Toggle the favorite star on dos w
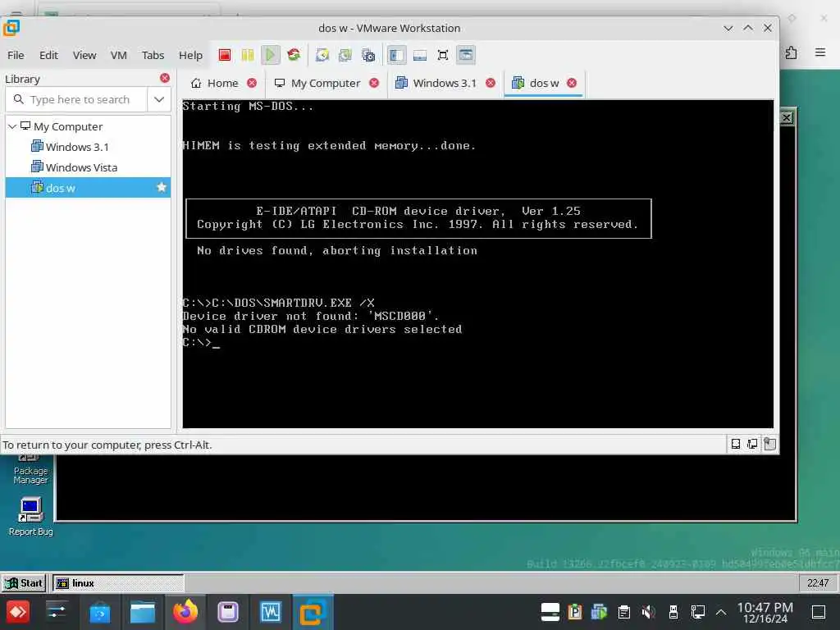The width and height of the screenshot is (840, 630). [162, 187]
